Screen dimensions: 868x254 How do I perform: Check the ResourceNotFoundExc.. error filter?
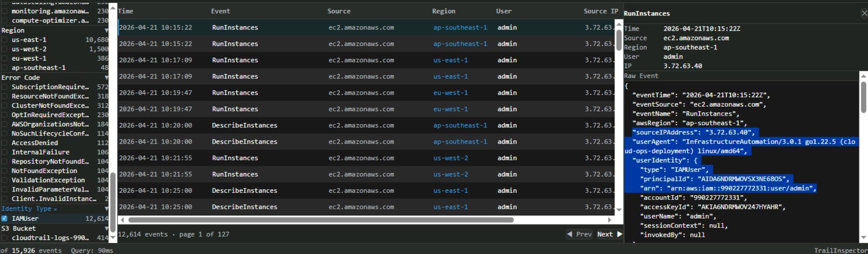[x=4, y=96]
